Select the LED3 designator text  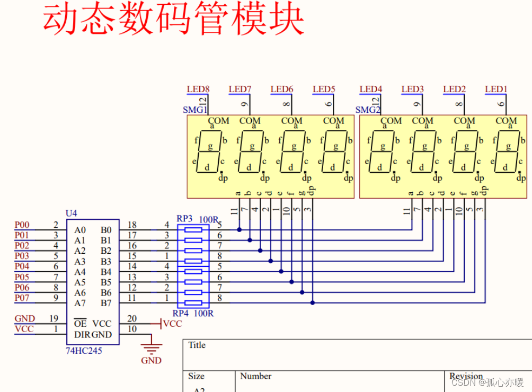[x=412, y=89]
